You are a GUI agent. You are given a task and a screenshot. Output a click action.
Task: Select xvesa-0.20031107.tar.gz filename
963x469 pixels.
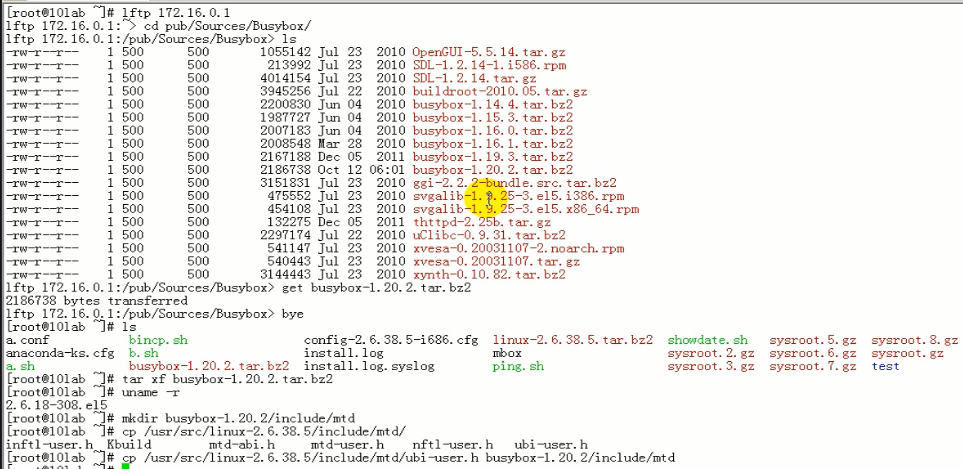496,262
